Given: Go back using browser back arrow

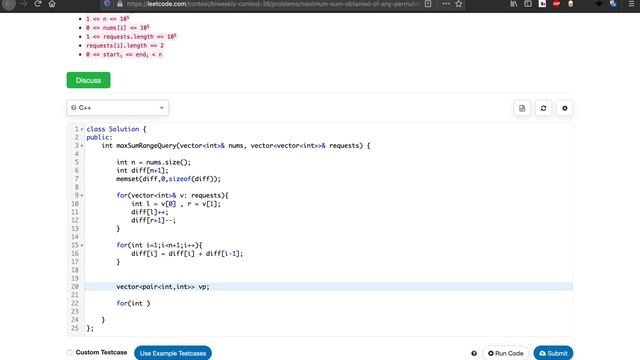Looking at the screenshot, I should pos(9,4).
